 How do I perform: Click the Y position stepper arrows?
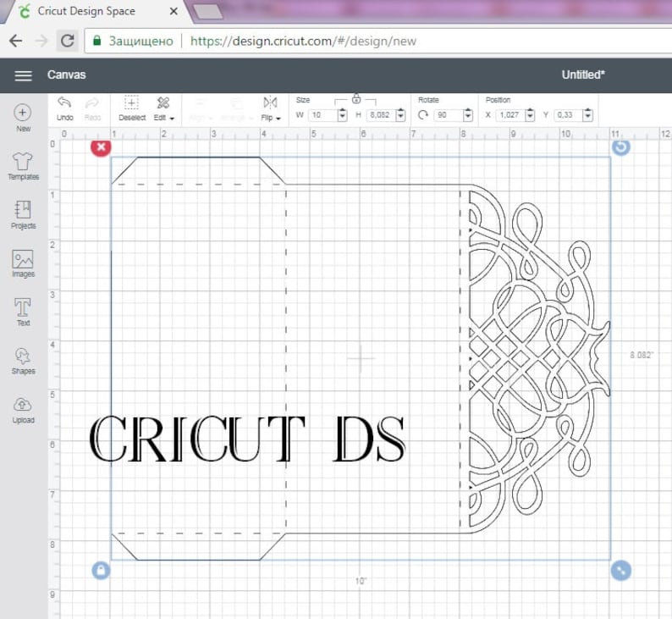pyautogui.click(x=588, y=115)
